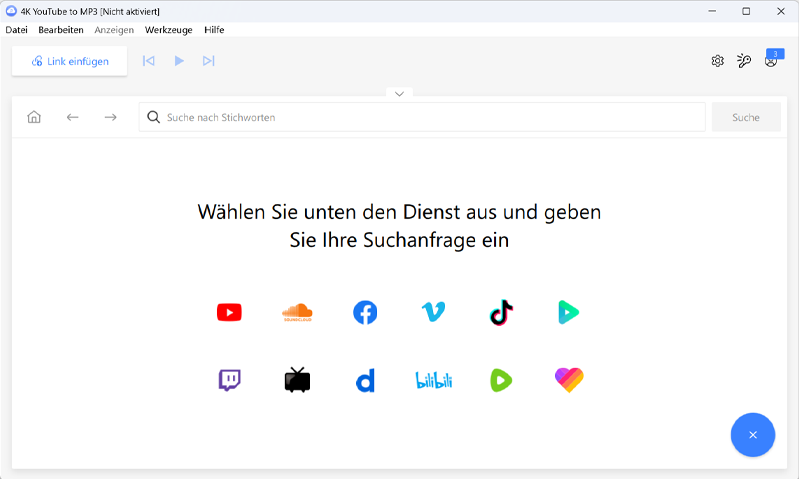The image size is (800, 479).
Task: Select the SoundCloud service icon
Action: pyautogui.click(x=297, y=313)
